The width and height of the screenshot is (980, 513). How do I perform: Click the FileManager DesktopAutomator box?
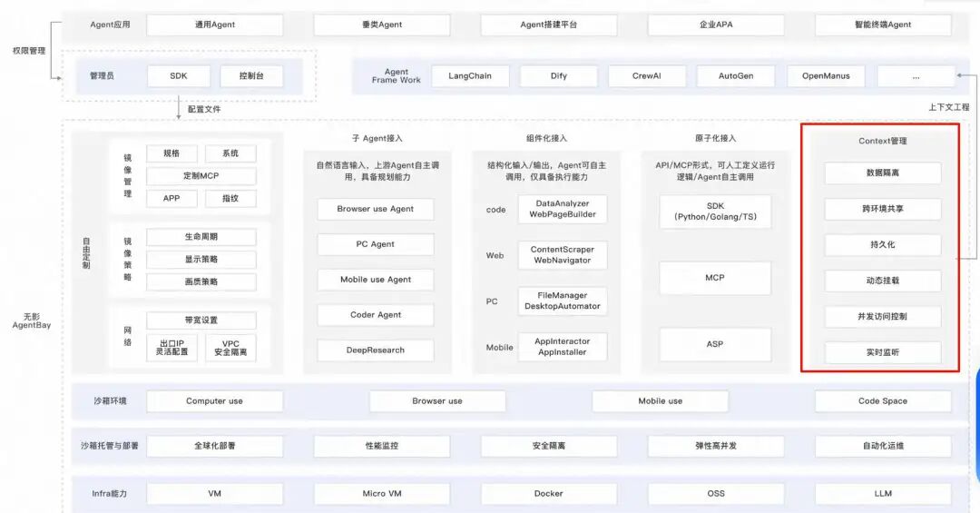[x=562, y=301]
